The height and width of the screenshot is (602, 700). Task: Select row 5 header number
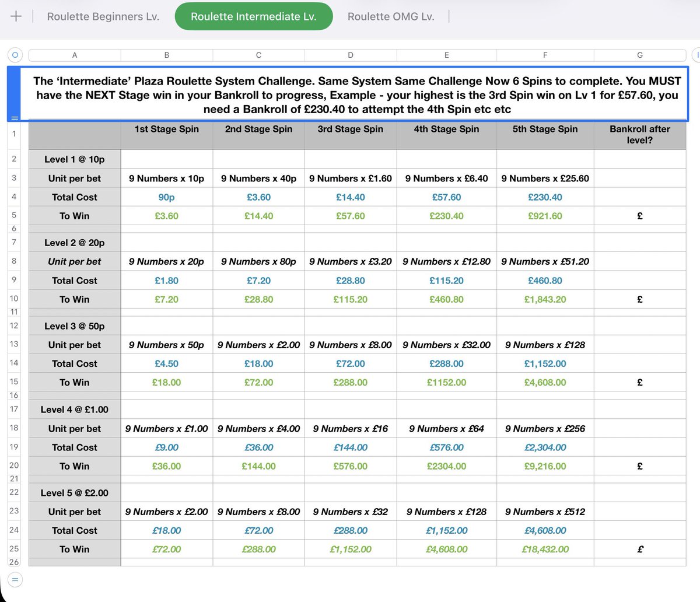click(x=14, y=216)
